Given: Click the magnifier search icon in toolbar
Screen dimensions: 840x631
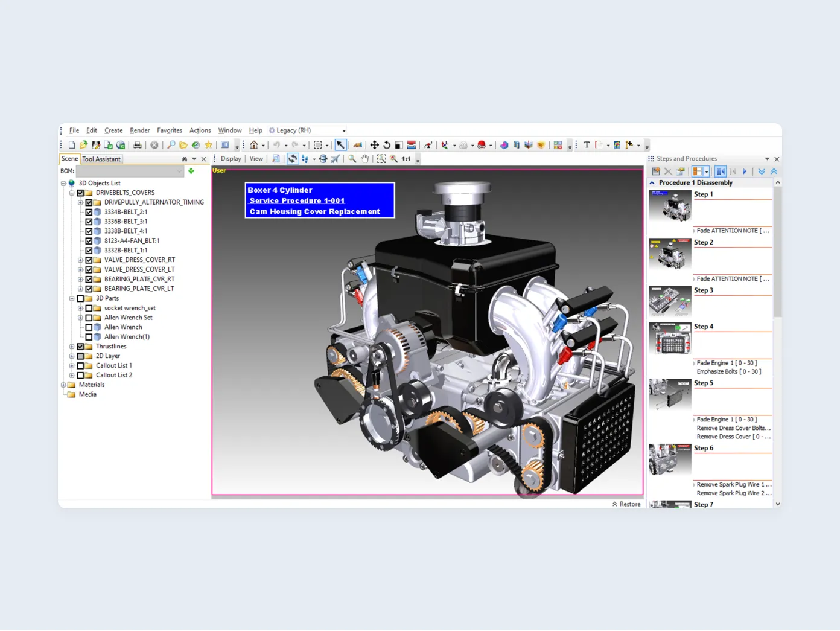Looking at the screenshot, I should coord(171,145).
